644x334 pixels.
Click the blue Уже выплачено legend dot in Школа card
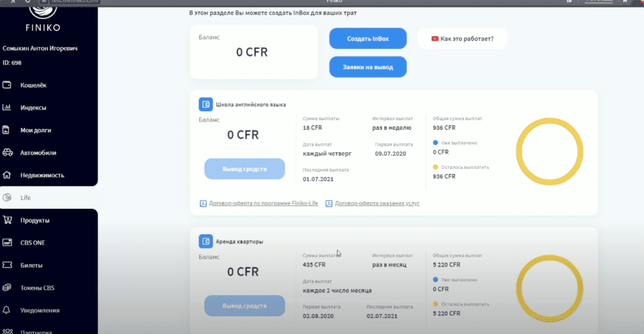[436, 143]
